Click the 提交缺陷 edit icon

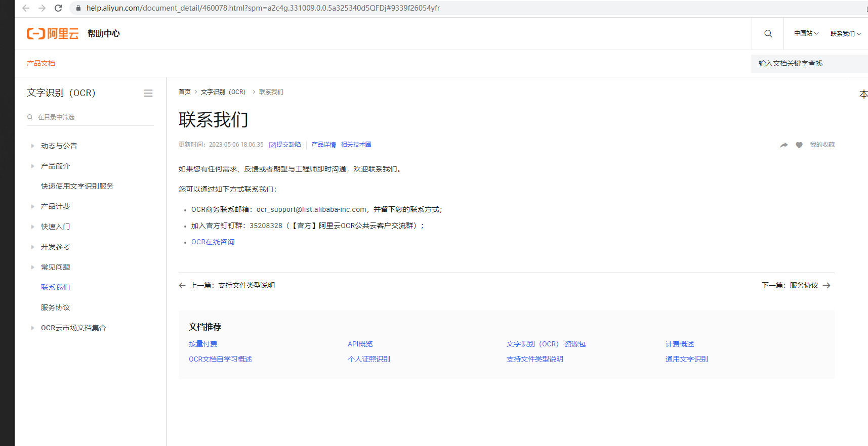[272, 145]
